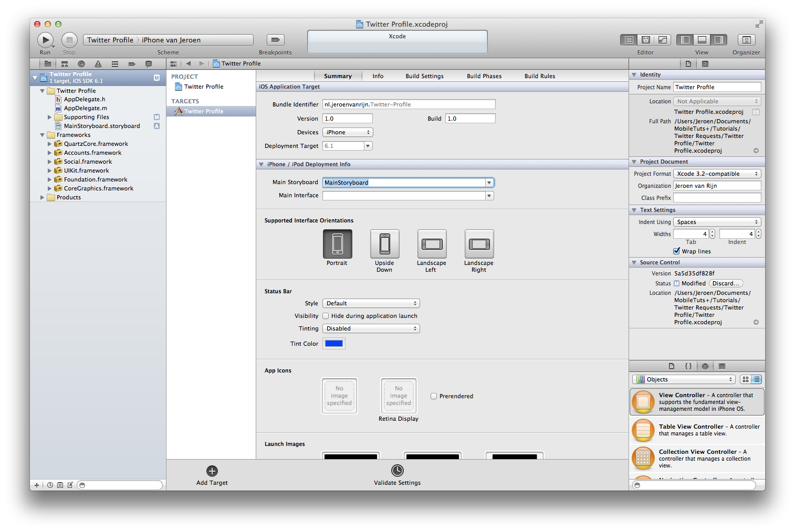Toggle Portrait orientation support

(x=337, y=244)
